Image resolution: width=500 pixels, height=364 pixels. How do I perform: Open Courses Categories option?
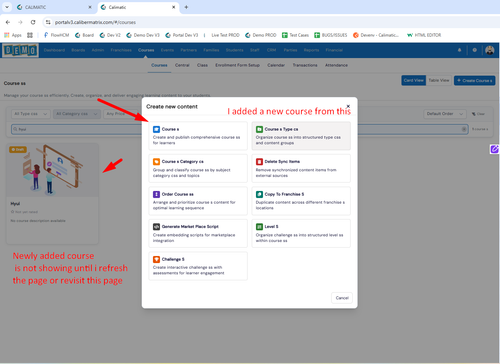click(198, 168)
